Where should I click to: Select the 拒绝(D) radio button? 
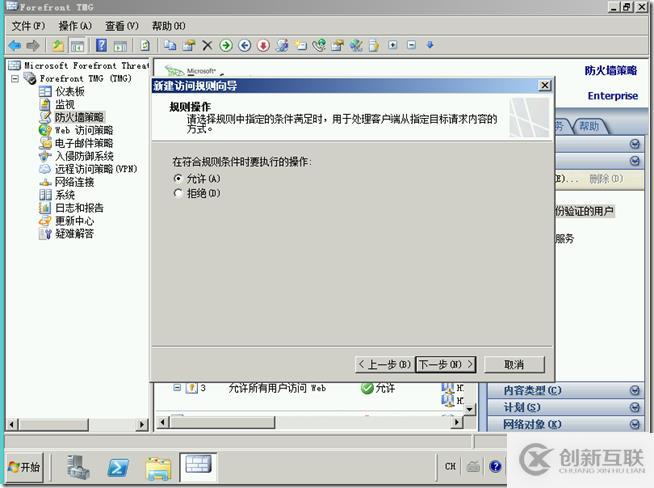point(178,193)
